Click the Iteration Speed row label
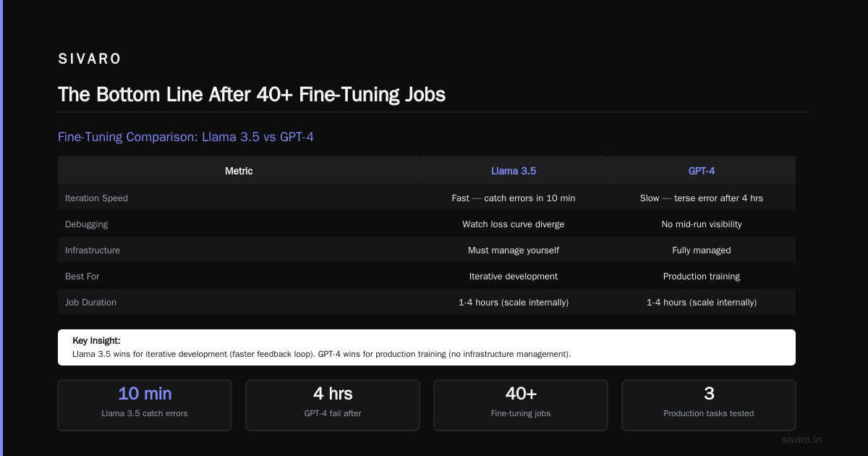The height and width of the screenshot is (456, 868). (x=96, y=198)
